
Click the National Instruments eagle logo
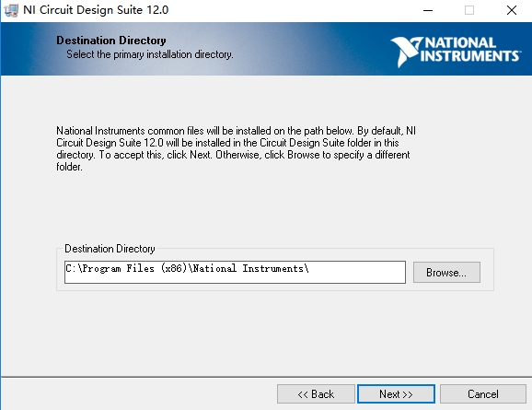pos(407,52)
